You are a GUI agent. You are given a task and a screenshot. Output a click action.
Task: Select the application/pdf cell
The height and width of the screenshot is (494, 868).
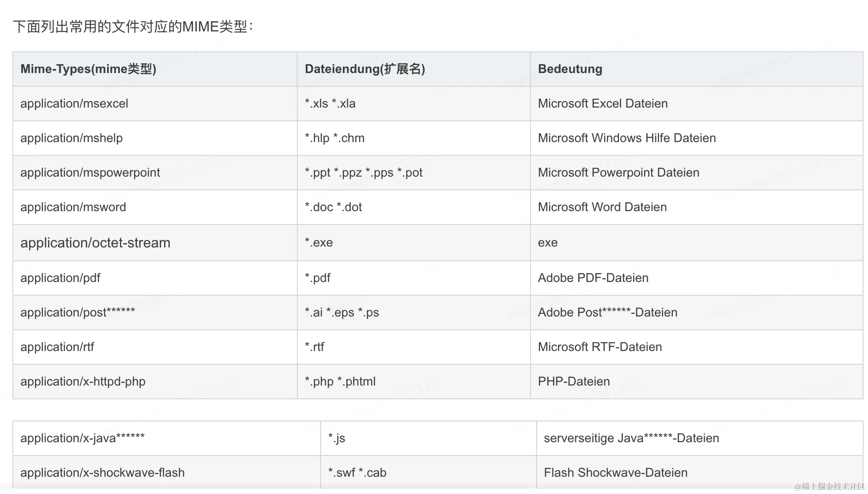pos(61,278)
